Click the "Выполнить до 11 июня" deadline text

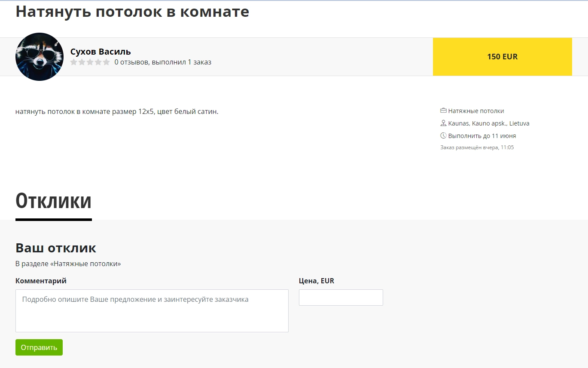tap(482, 136)
